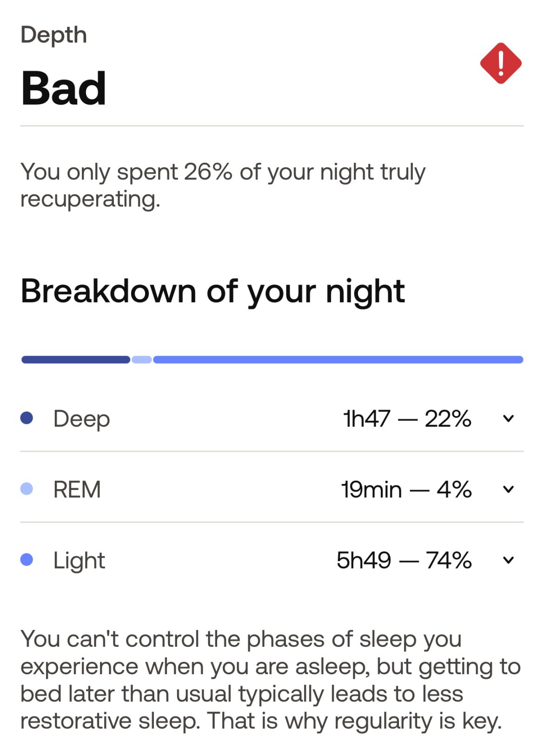Select the dark Deep segment of the bar
The image size is (544, 756).
click(76, 359)
